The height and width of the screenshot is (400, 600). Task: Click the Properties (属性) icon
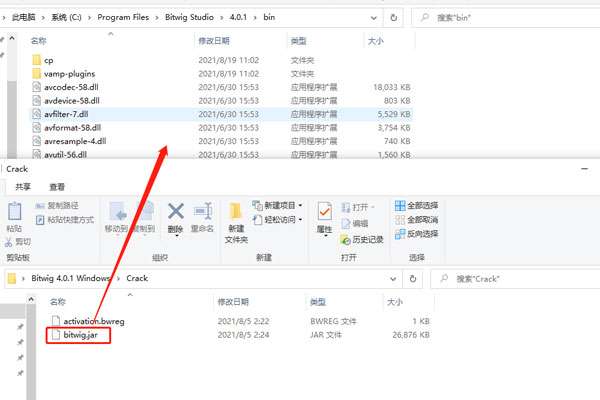[324, 211]
